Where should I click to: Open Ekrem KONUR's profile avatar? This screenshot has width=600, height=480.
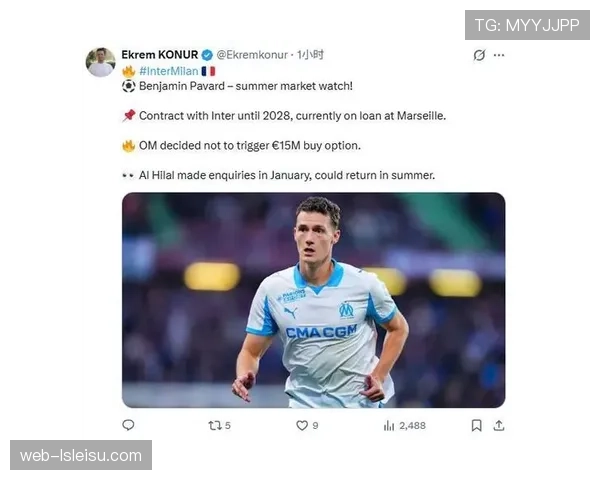[100, 62]
